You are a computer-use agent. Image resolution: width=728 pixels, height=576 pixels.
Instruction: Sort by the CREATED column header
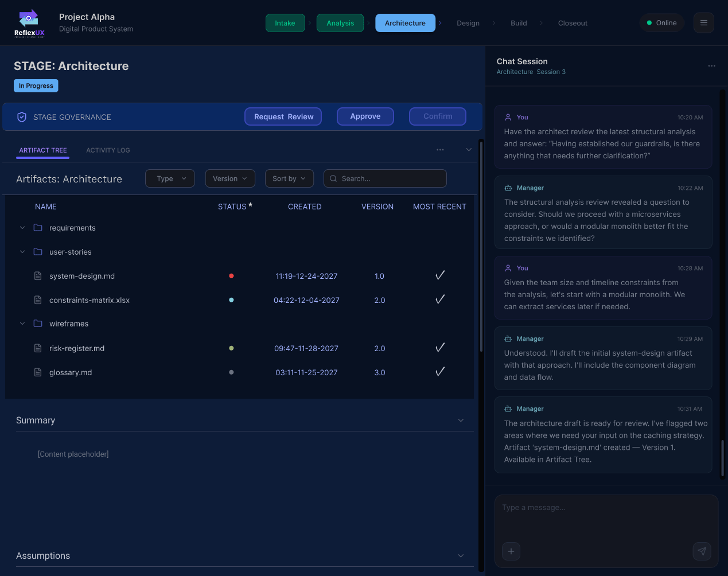tap(305, 207)
